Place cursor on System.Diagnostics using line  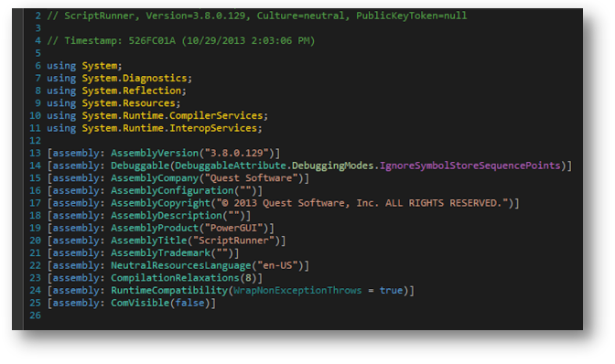(119, 79)
